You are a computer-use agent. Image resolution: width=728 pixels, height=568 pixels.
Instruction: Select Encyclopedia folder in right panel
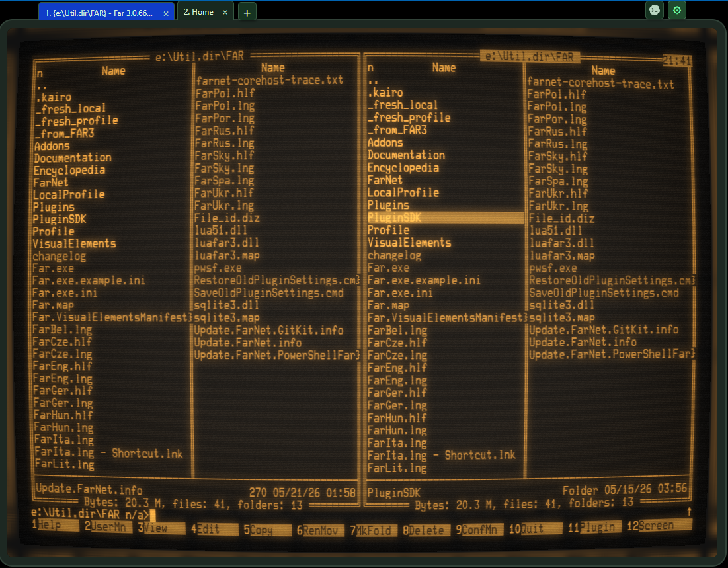[x=403, y=168]
